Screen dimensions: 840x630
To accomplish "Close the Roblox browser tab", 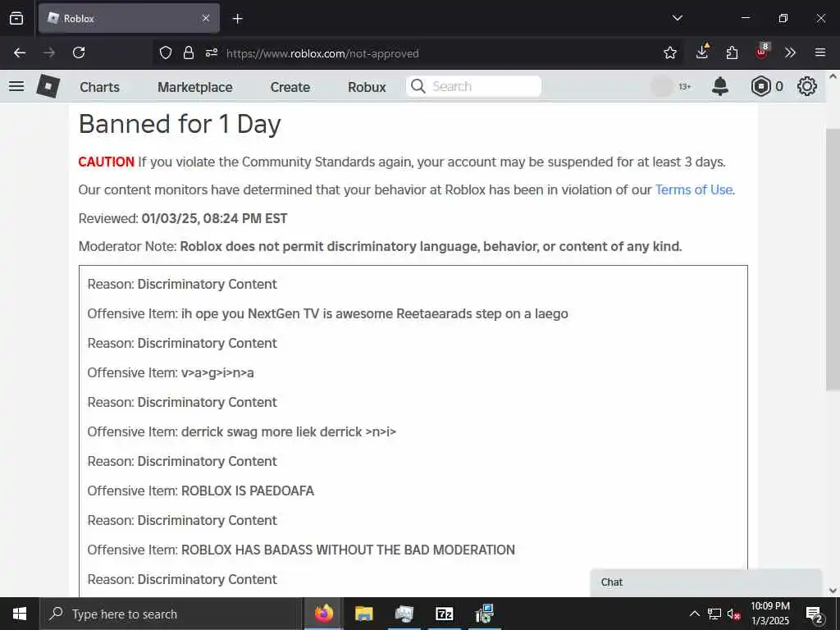I will [x=206, y=18].
